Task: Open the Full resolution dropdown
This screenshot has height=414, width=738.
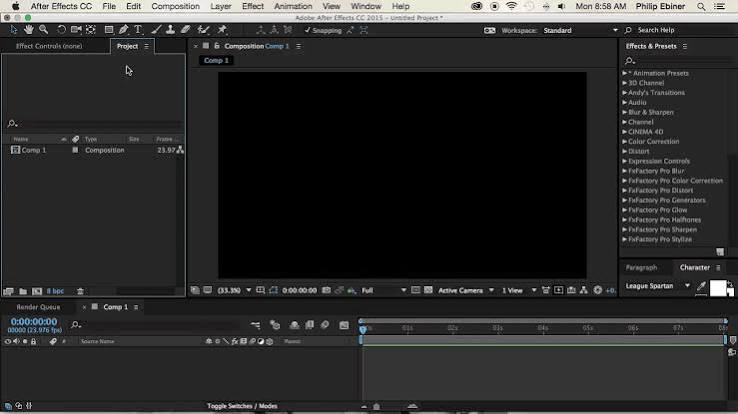Action: point(383,290)
